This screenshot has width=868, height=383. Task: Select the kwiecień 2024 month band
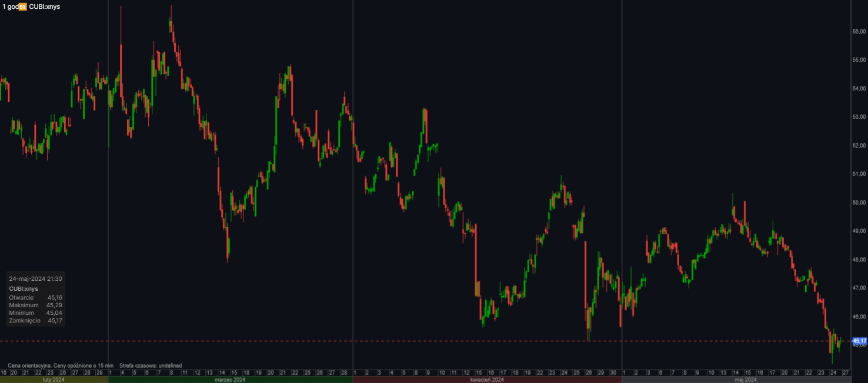pyautogui.click(x=486, y=380)
